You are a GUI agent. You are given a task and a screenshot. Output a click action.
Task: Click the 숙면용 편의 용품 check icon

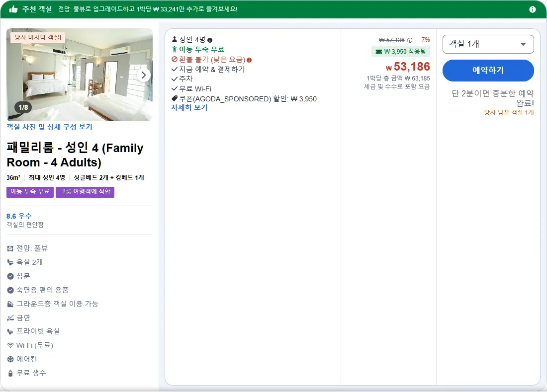click(x=10, y=290)
